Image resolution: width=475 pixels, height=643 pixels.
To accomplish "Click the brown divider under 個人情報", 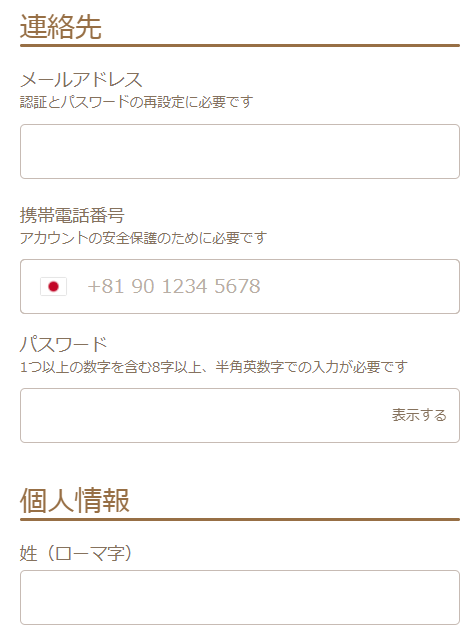I will coord(240,520).
